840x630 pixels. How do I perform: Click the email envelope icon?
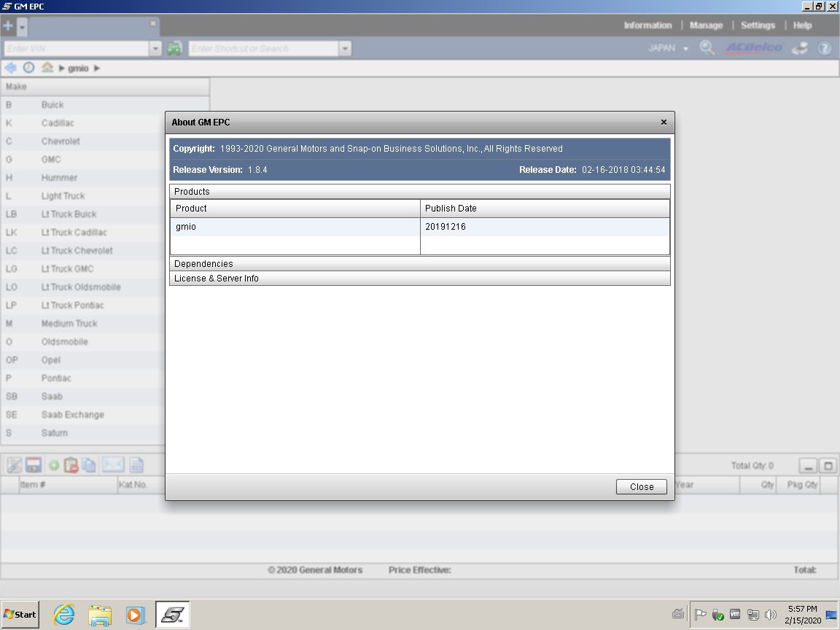click(x=113, y=465)
